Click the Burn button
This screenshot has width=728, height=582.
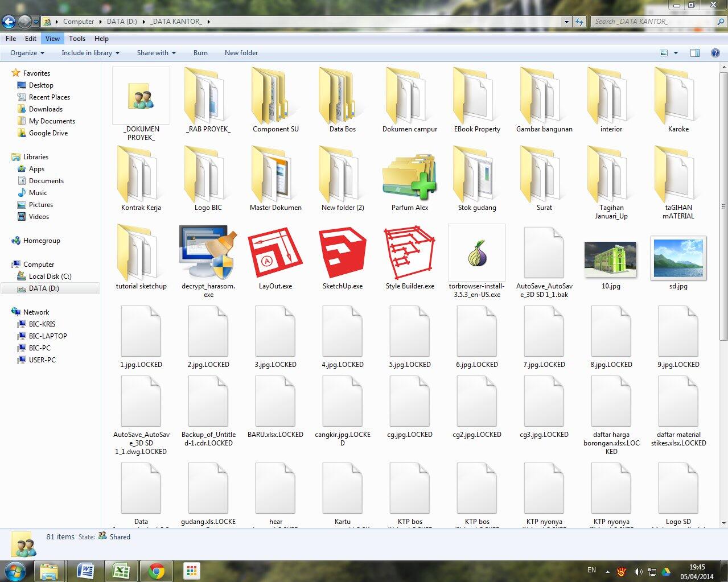pos(200,53)
